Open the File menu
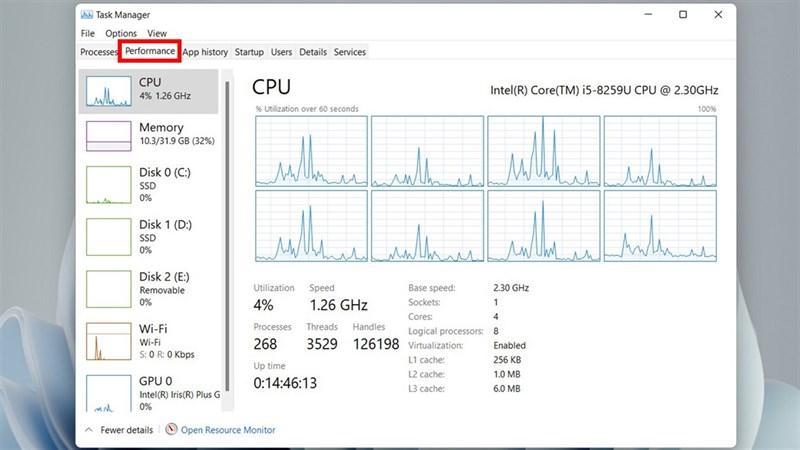Image resolution: width=800 pixels, height=450 pixels. (x=88, y=33)
